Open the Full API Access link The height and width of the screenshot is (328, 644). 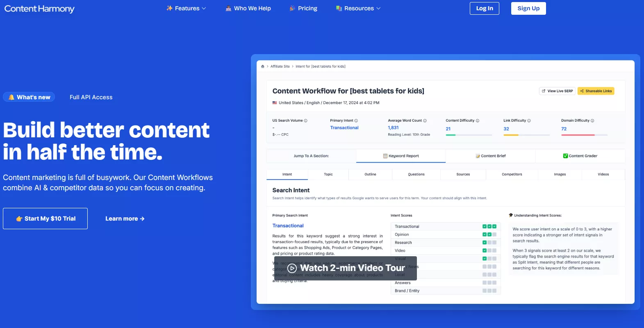tap(91, 97)
